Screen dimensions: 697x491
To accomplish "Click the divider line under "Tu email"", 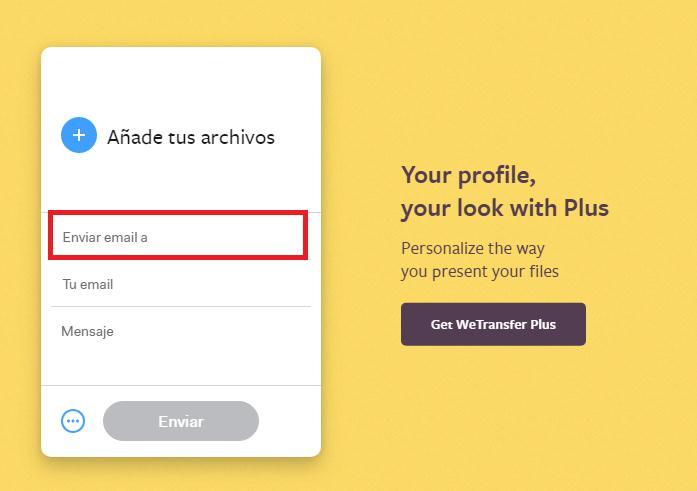I will click(x=180, y=306).
